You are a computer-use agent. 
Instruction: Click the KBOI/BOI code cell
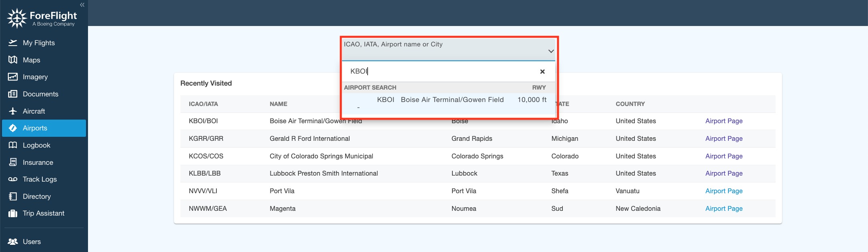203,121
